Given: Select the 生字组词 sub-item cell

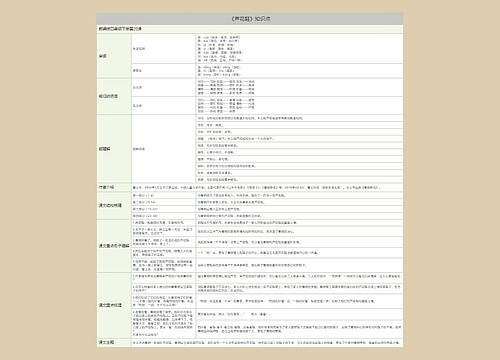Looking at the screenshot, I should [163, 48].
